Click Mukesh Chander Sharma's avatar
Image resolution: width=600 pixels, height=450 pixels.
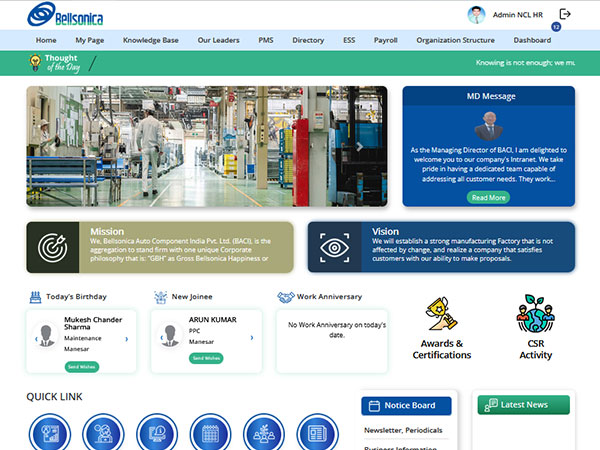46,334
